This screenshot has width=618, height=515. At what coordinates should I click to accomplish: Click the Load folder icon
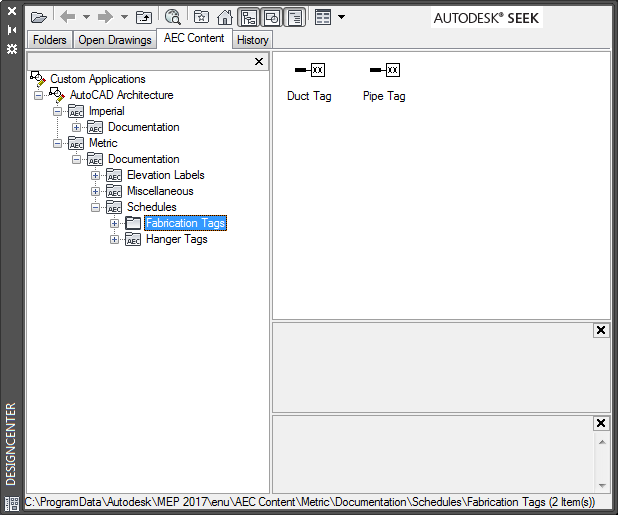39,17
